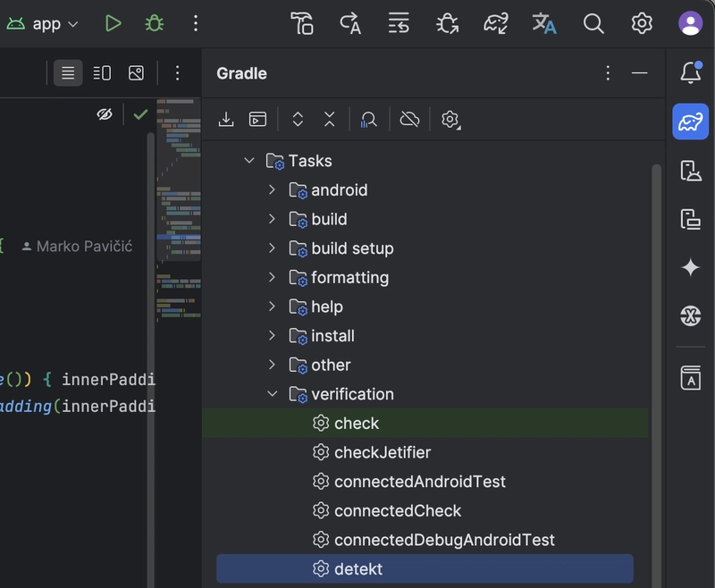This screenshot has height=588, width=715.
Task: Expand the install task group chevron
Action: [272, 335]
